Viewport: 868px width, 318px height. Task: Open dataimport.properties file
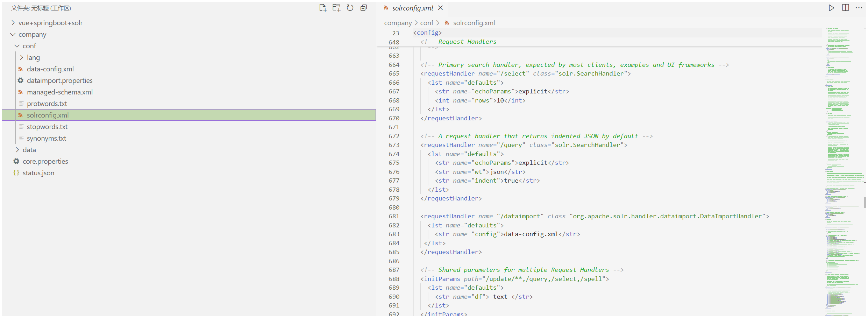(x=59, y=81)
